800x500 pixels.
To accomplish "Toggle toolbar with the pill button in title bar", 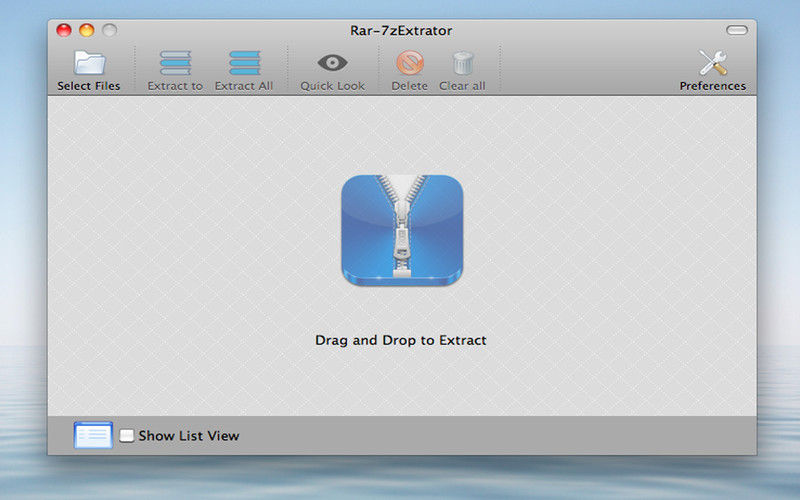I will click(x=737, y=31).
